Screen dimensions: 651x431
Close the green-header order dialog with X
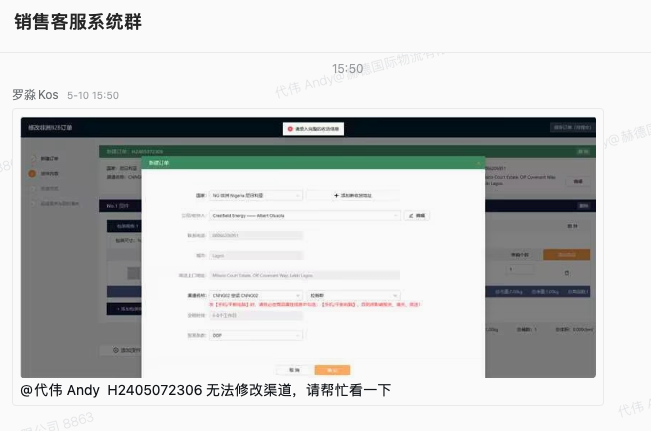(478, 162)
